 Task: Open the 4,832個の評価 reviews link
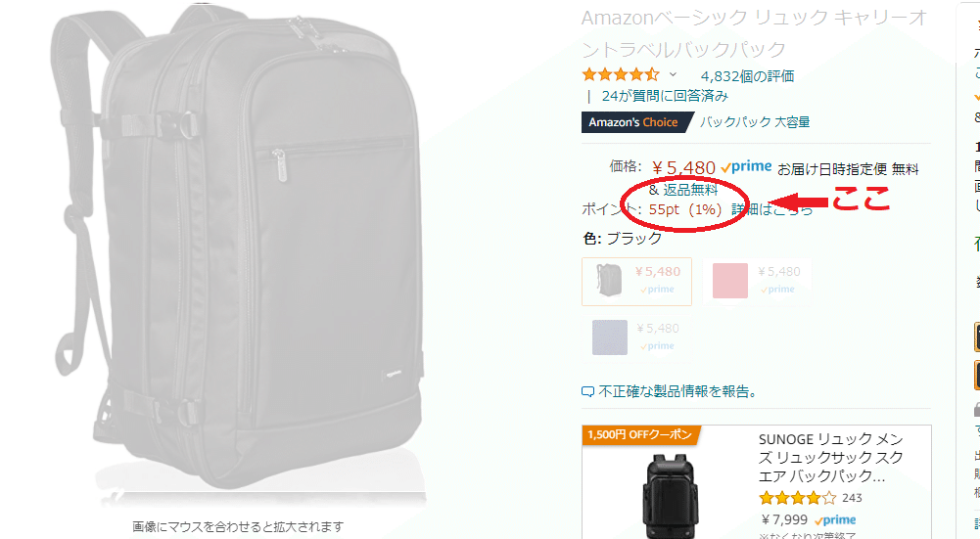point(748,76)
